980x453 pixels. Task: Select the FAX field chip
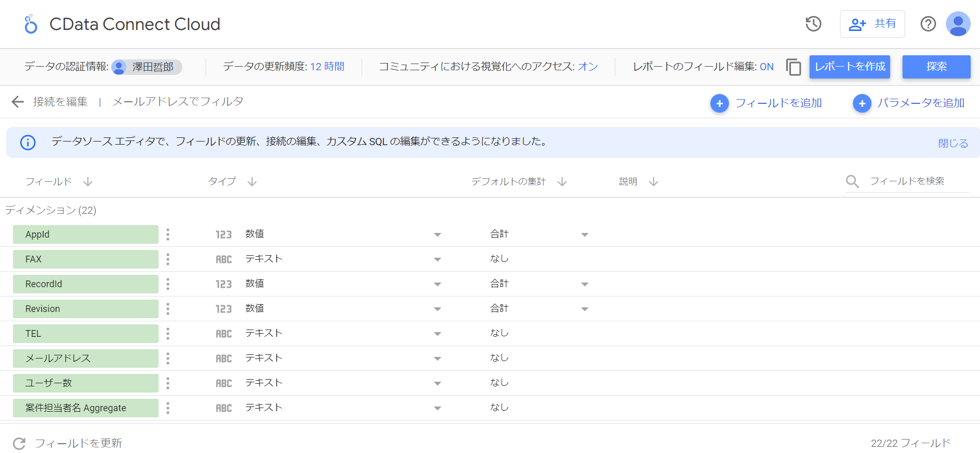(86, 259)
